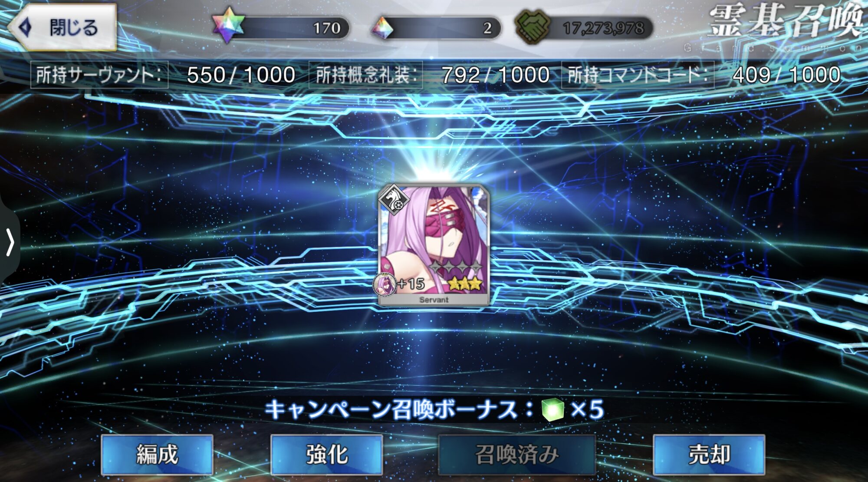Click the three gold rarity stars
The height and width of the screenshot is (482, 868).
tap(465, 284)
